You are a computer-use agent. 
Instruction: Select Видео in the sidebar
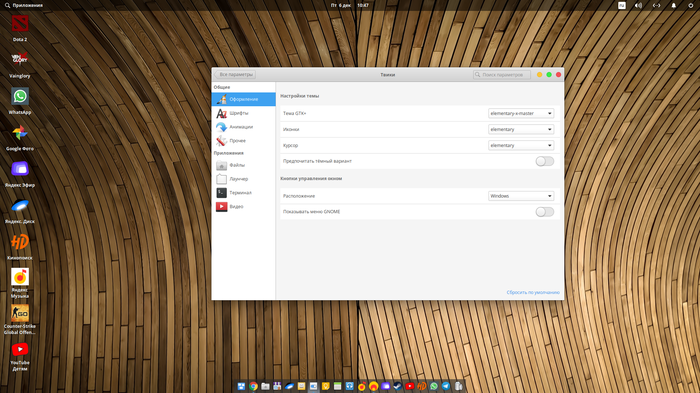point(244,207)
